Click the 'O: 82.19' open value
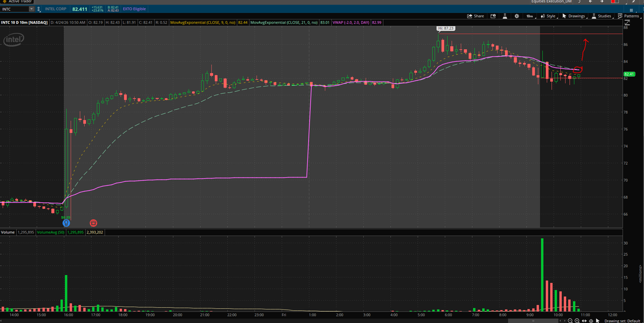The height and width of the screenshot is (323, 644). click(x=96, y=23)
